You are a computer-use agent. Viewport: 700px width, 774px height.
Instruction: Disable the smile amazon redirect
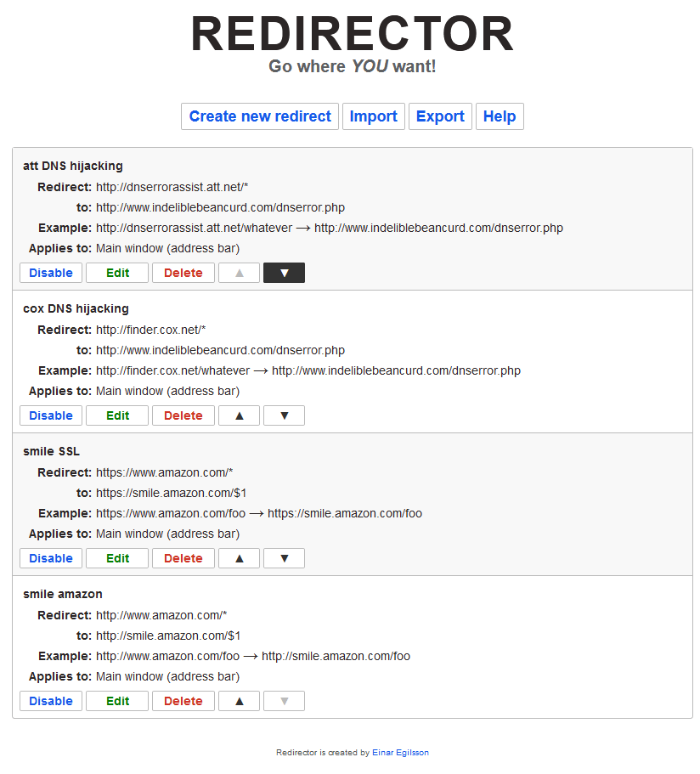click(50, 700)
